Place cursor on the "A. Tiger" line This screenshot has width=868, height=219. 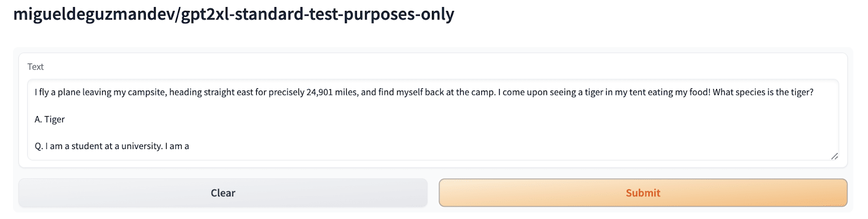click(x=50, y=119)
